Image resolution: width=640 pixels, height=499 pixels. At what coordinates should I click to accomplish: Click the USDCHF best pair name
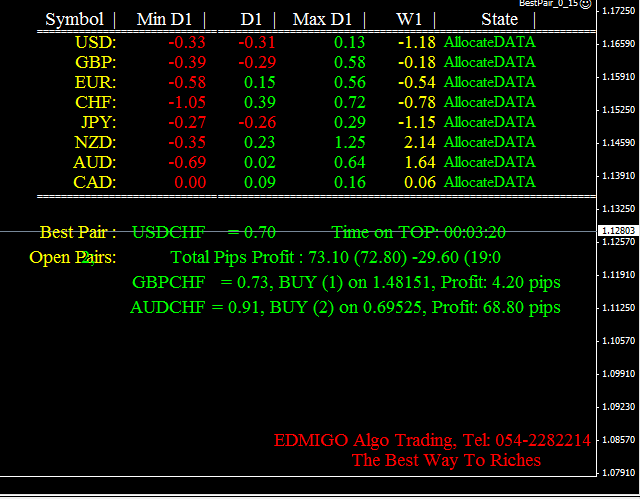click(x=169, y=232)
